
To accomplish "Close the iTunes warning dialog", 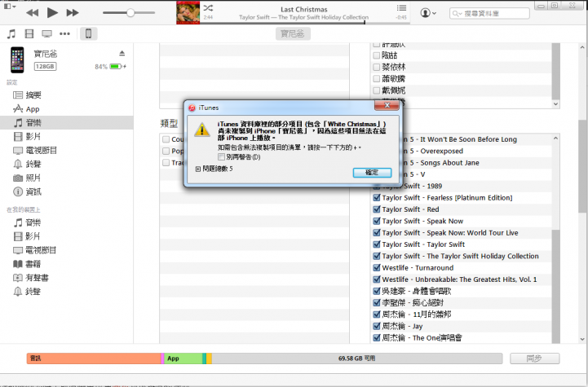I will point(387,106).
